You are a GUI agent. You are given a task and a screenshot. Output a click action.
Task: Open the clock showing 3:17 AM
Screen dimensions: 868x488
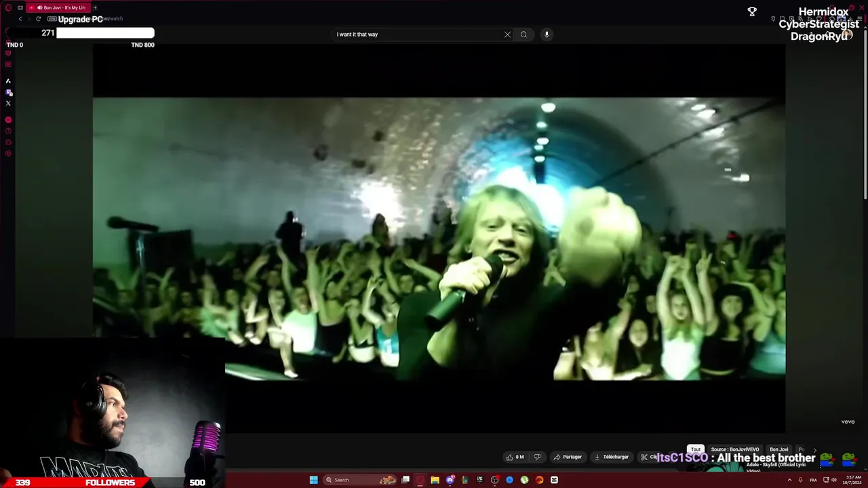tap(853, 480)
